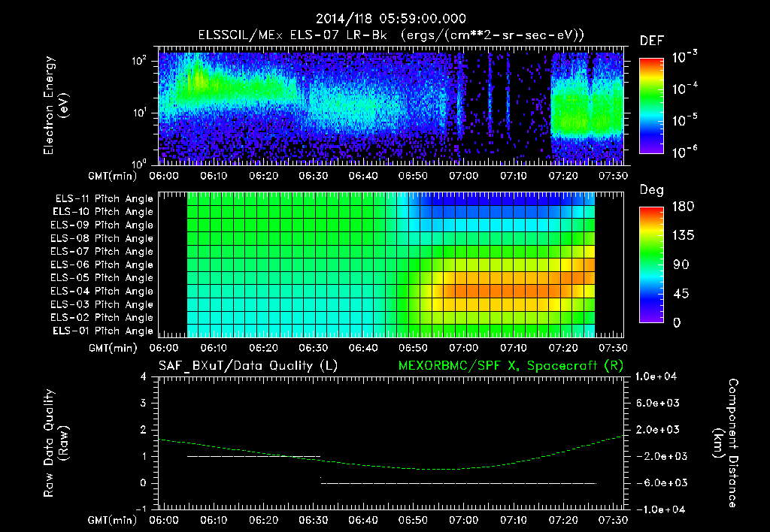Viewport: 770px width, 532px height.
Task: Click GMT(min) label below the bottom plot
Action: pyautogui.click(x=112, y=521)
